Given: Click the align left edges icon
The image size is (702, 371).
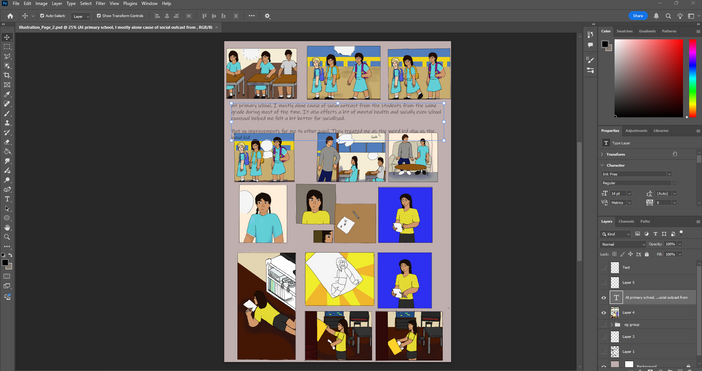Looking at the screenshot, I should [157, 16].
